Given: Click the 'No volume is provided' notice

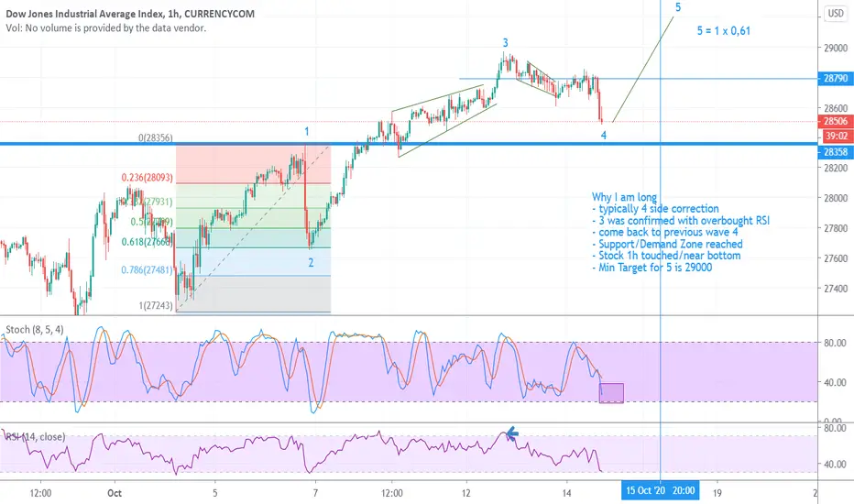Looking at the screenshot, I should (x=106, y=27).
